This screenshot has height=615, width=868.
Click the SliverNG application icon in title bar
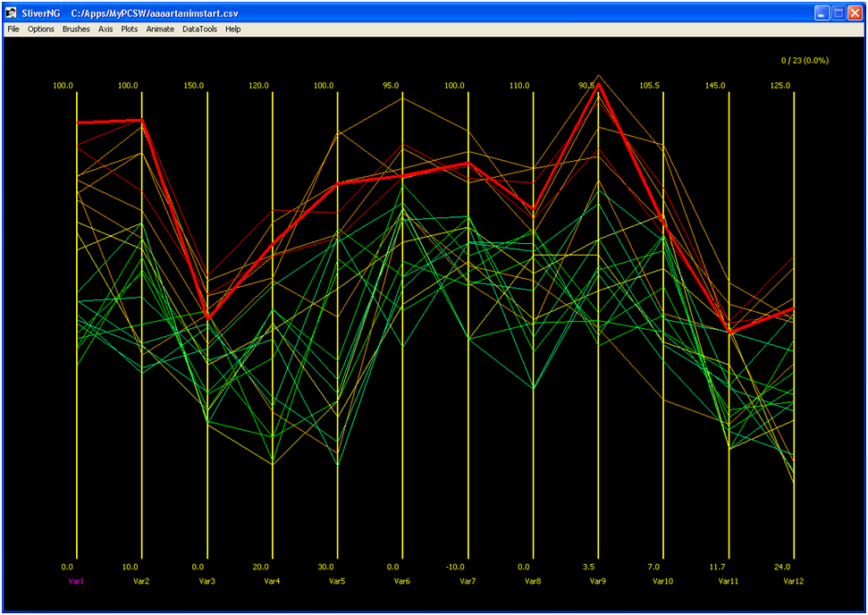point(13,13)
